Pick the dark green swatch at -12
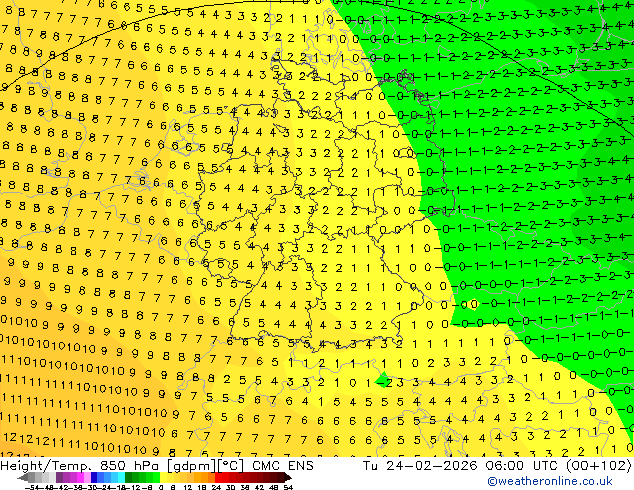Viewport: 634px width, 490px height. click(x=129, y=477)
